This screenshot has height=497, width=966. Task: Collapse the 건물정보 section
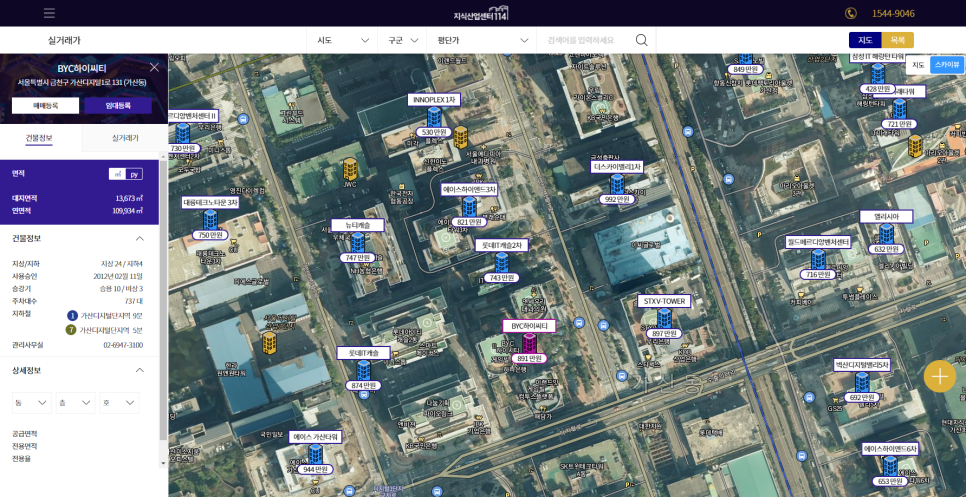click(x=139, y=239)
